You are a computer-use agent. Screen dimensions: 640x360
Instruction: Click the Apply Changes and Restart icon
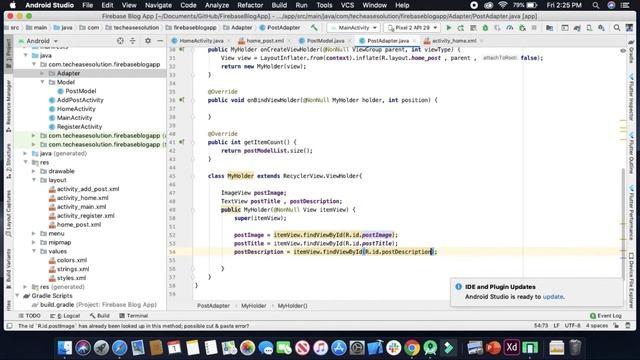(x=461, y=28)
